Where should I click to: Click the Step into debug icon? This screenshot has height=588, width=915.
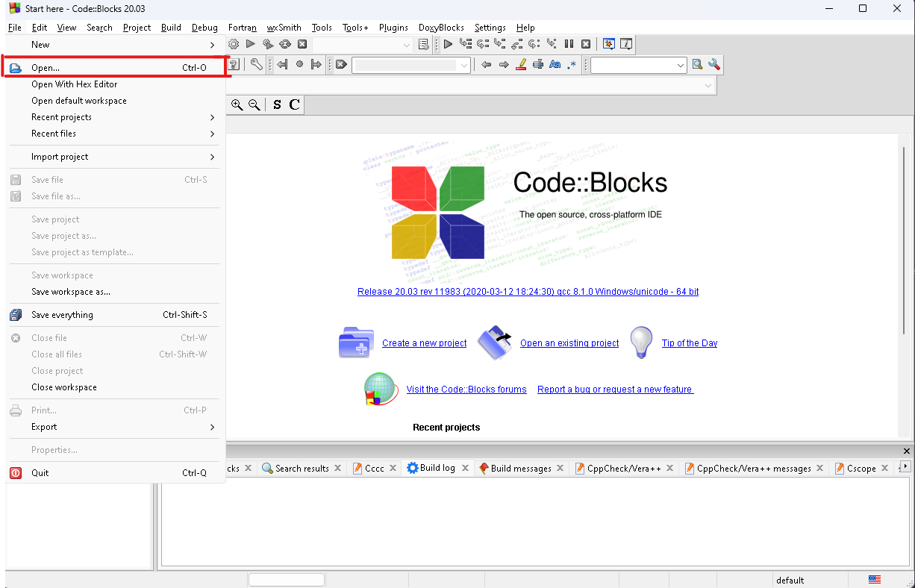(500, 45)
